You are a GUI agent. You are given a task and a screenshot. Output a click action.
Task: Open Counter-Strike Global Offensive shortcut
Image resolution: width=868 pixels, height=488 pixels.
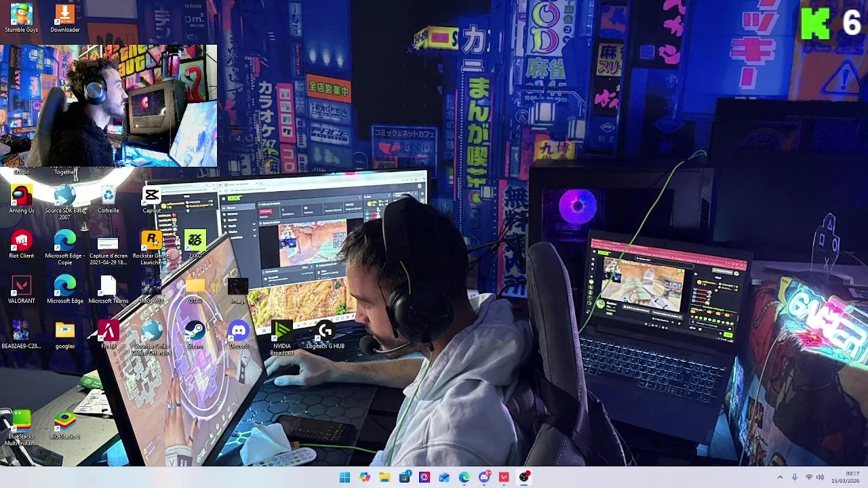(152, 338)
